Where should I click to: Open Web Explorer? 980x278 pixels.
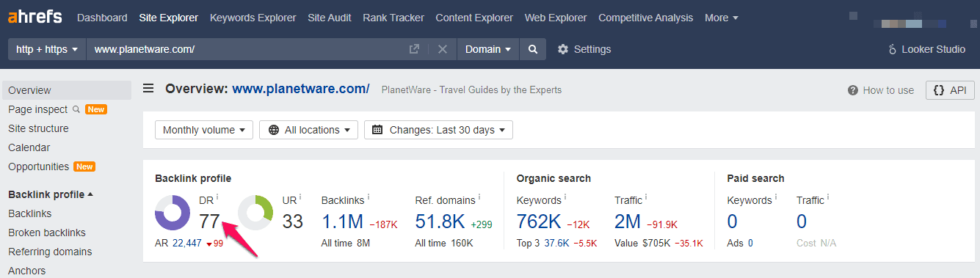(x=556, y=18)
